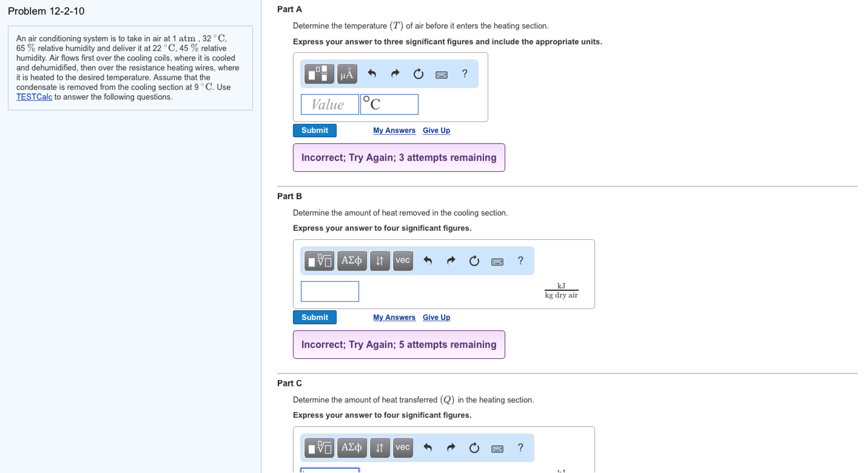
Task: Click reset icon in Part A toolbar
Action: coord(418,74)
